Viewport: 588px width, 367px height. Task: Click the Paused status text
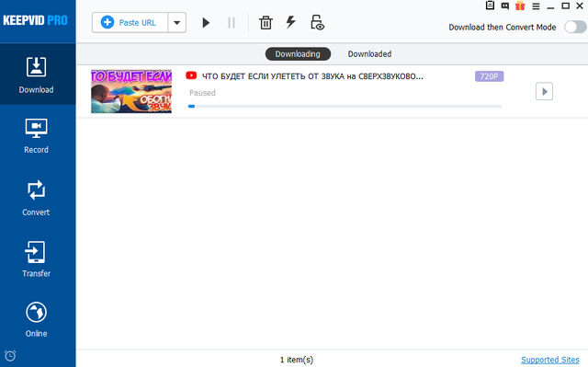pyautogui.click(x=202, y=93)
